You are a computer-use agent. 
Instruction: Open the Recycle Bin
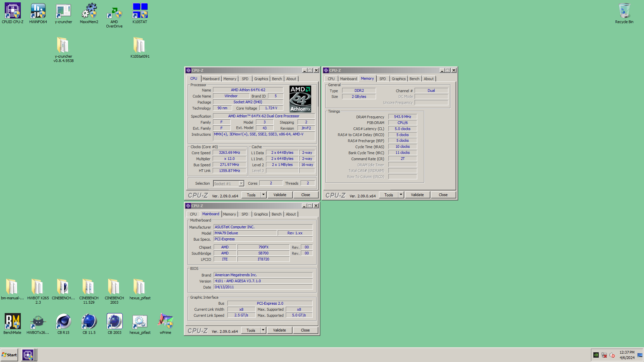pos(624,13)
